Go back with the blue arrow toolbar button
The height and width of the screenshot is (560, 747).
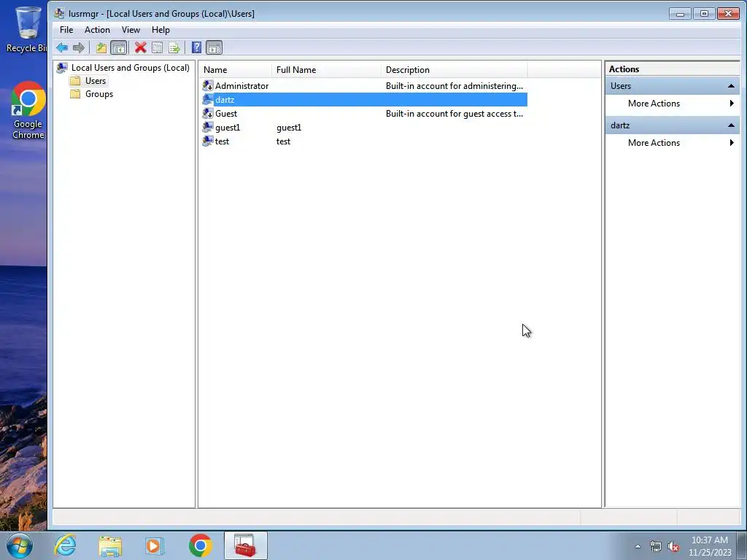(62, 47)
